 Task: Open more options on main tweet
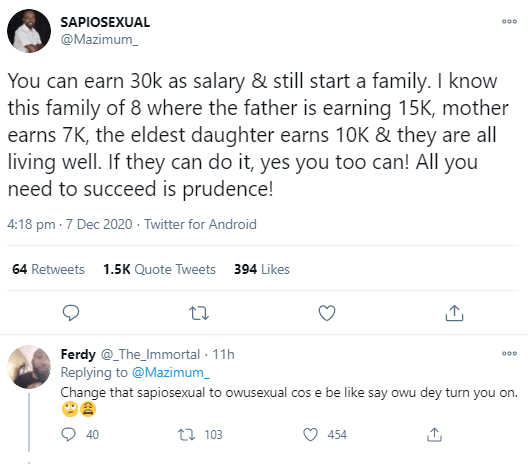coord(509,22)
